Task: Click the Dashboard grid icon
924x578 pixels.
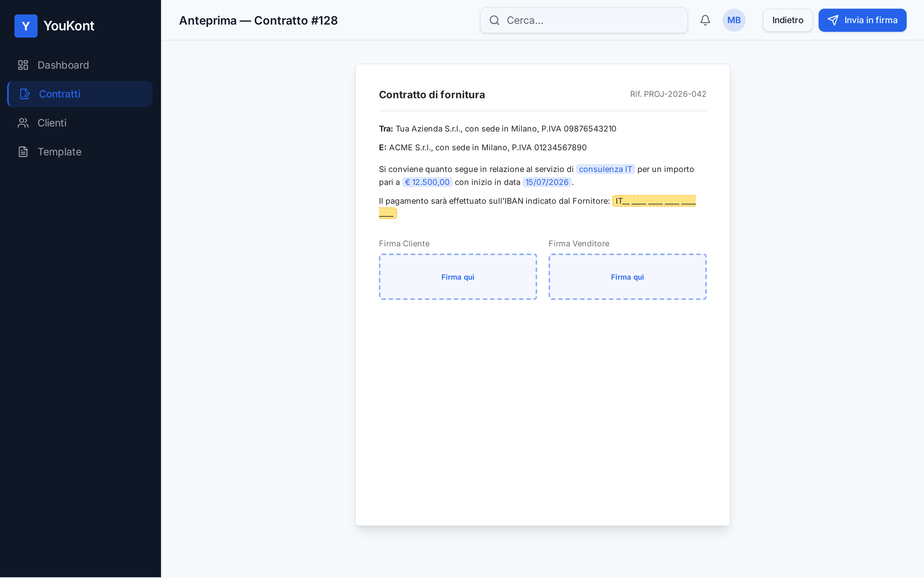Action: pos(23,65)
